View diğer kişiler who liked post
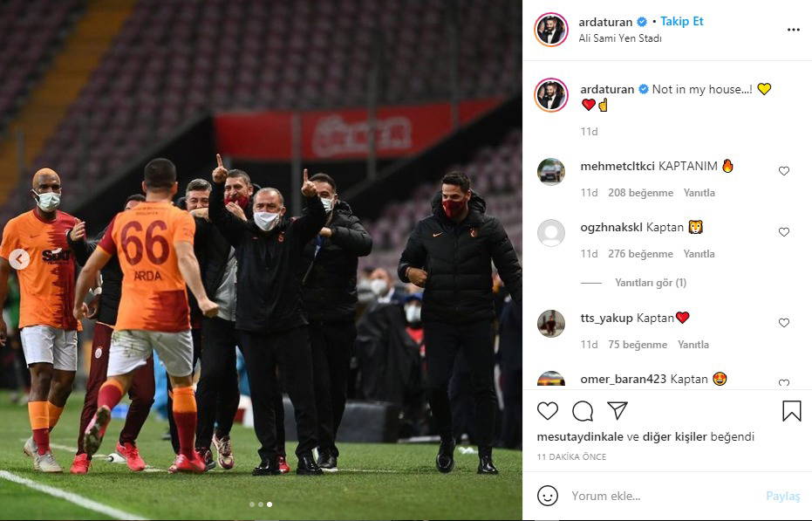The width and height of the screenshot is (812, 521). point(675,437)
